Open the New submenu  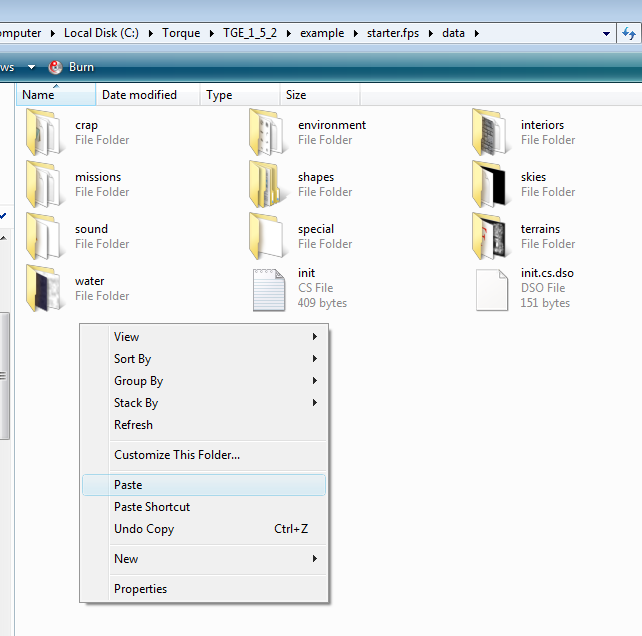pyautogui.click(x=204, y=559)
